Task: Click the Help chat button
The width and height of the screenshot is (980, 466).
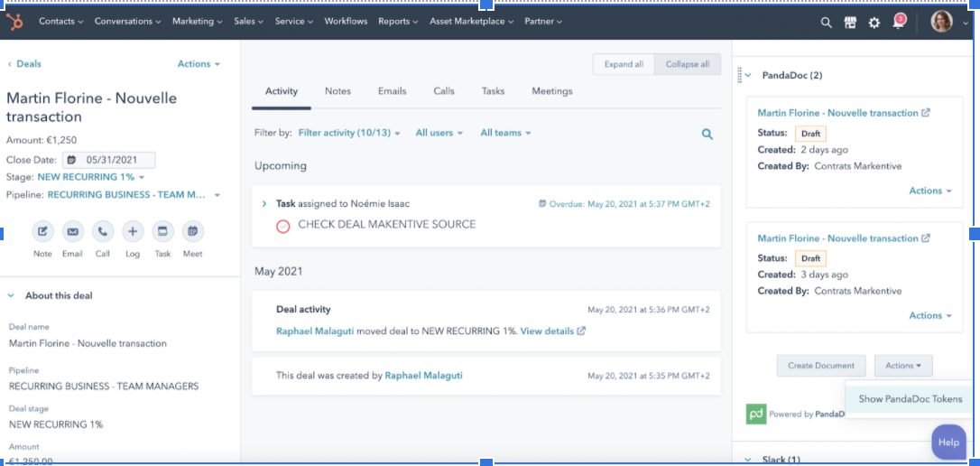Action: coord(948,443)
